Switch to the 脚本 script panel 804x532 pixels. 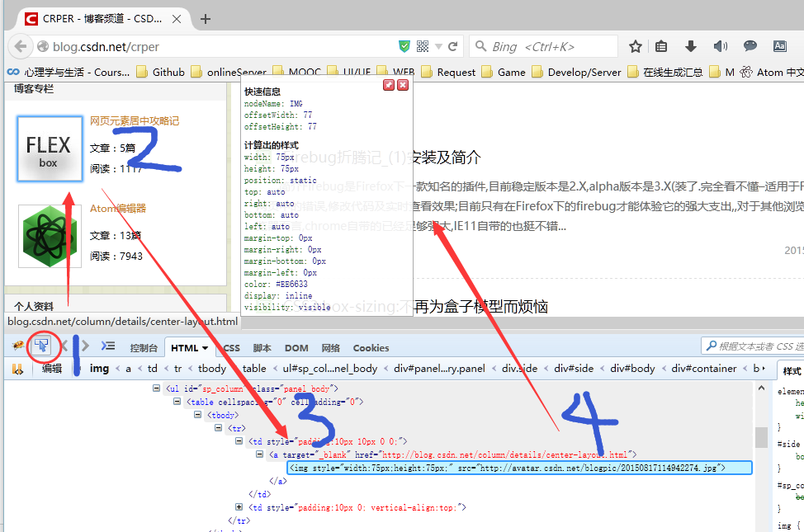pyautogui.click(x=262, y=348)
